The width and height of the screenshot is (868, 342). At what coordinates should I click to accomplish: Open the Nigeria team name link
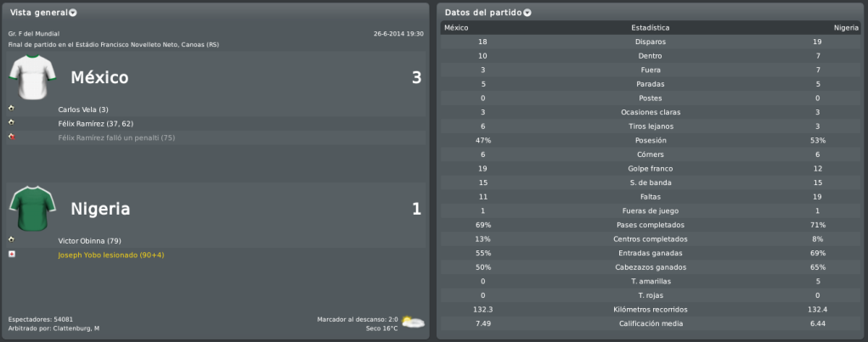(x=100, y=209)
